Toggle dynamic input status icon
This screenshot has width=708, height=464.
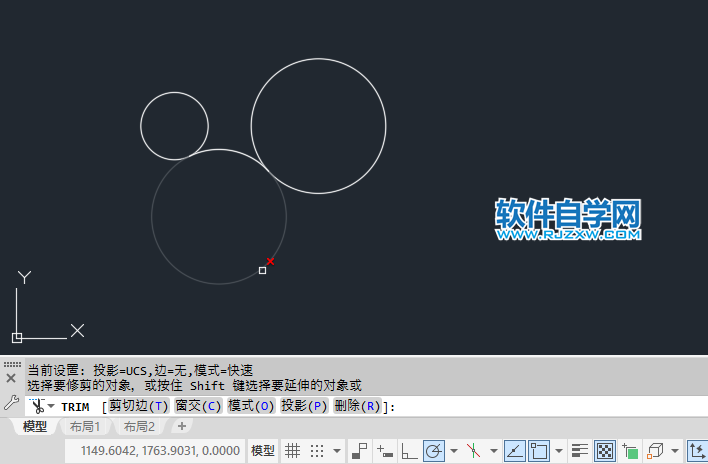385,450
